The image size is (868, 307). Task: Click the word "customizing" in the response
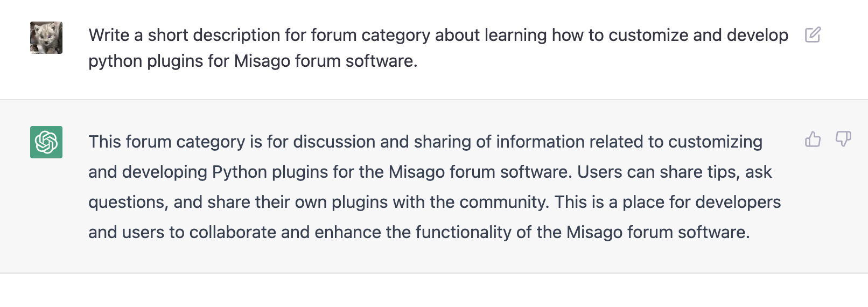pyautogui.click(x=715, y=142)
